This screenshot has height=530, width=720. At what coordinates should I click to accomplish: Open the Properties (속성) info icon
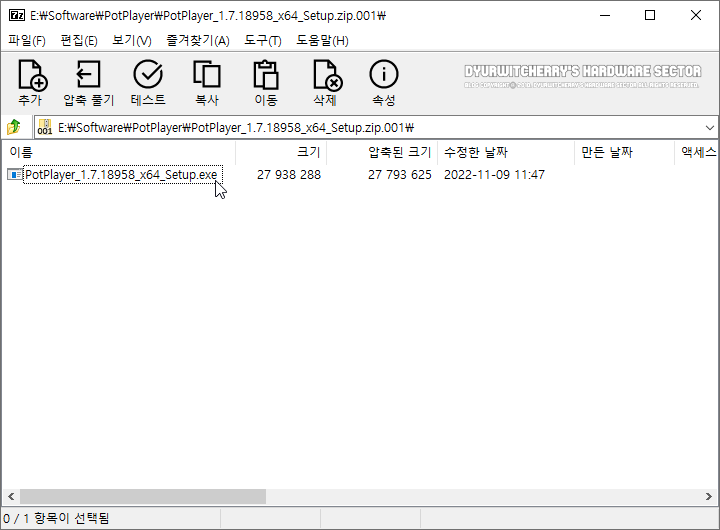click(384, 74)
